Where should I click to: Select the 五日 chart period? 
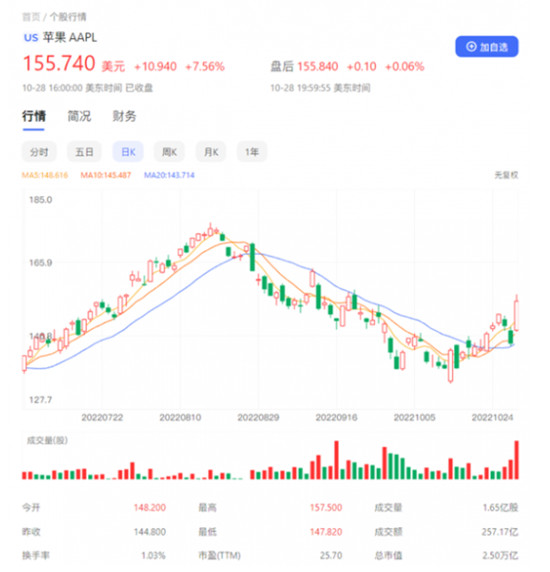coord(84,152)
